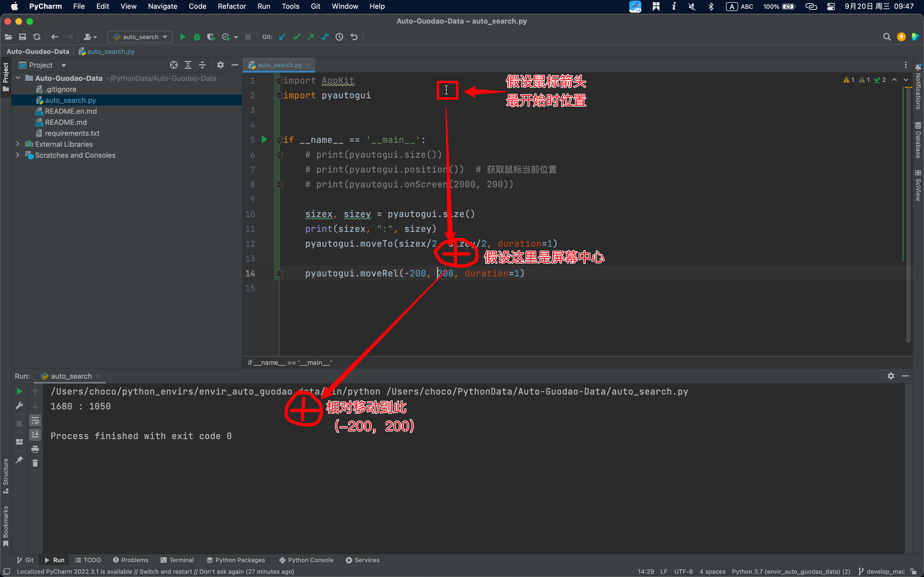Start debugging with the Debug icon
Screen dimensions: 924x577
pyautogui.click(x=197, y=37)
